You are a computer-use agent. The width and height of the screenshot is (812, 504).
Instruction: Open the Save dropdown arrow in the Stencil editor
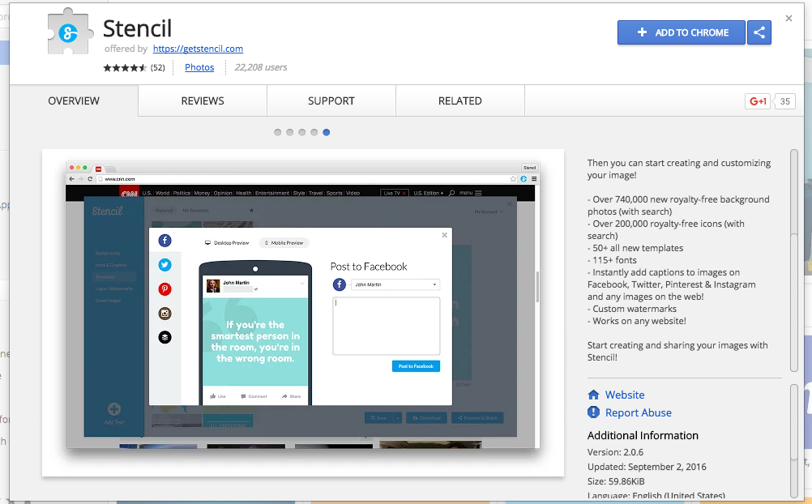pyautogui.click(x=398, y=418)
